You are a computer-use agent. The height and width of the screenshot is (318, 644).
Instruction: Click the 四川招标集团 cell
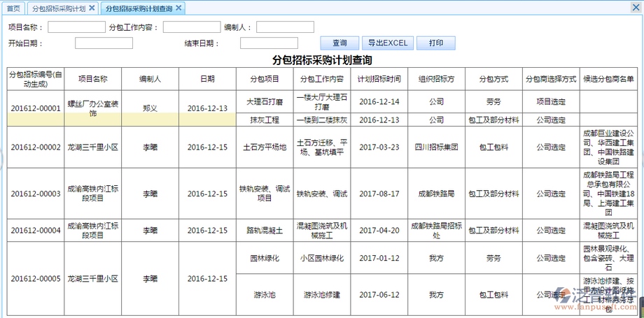click(435, 147)
